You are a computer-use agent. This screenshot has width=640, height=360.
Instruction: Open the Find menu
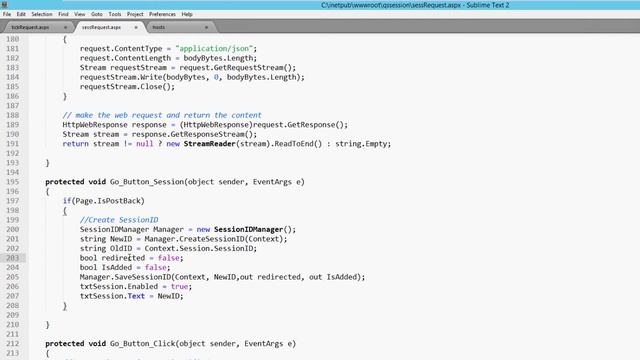(x=63, y=14)
